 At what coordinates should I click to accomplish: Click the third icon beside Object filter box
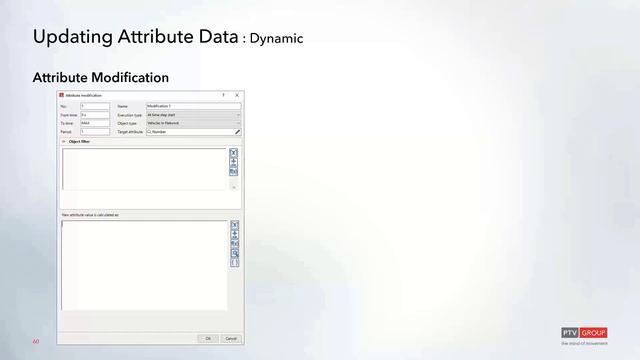pos(233,171)
